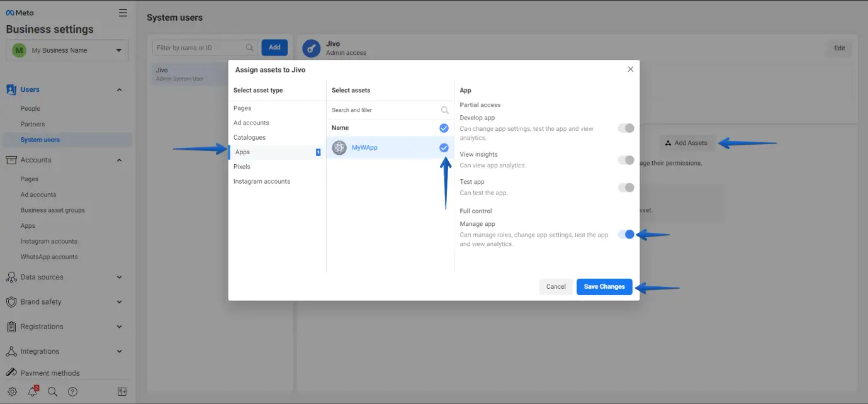Uncheck the MyWApp asset checkbox

point(444,148)
